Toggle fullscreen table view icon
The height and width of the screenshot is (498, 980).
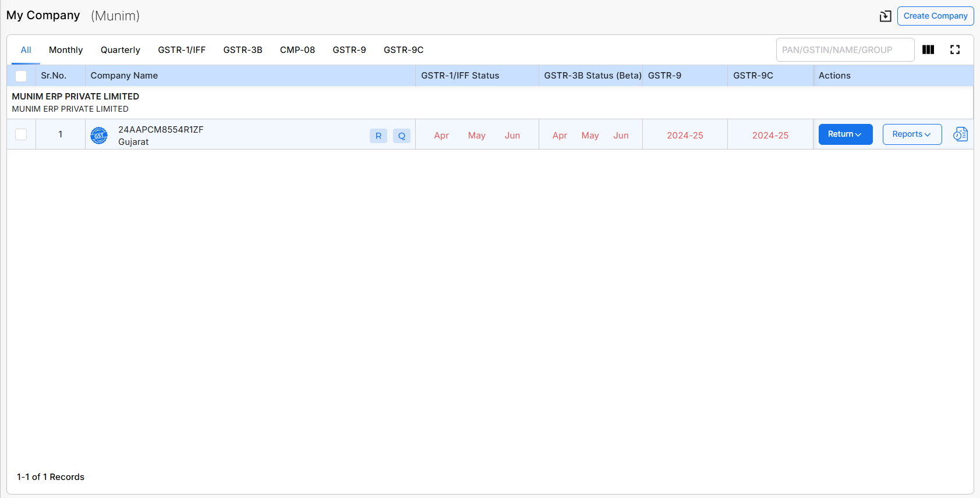[x=955, y=50]
